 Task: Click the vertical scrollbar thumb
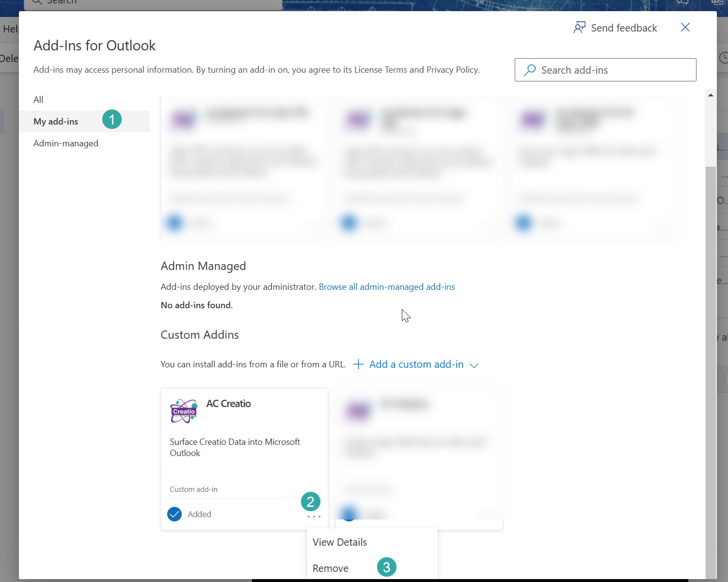pos(711,373)
